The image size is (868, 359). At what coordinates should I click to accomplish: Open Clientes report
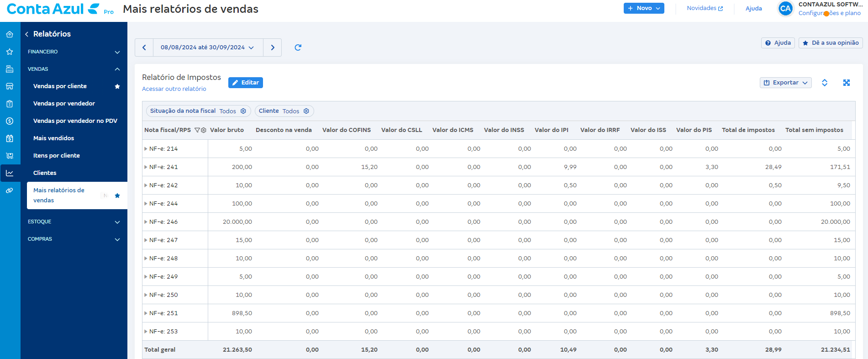[x=45, y=173]
